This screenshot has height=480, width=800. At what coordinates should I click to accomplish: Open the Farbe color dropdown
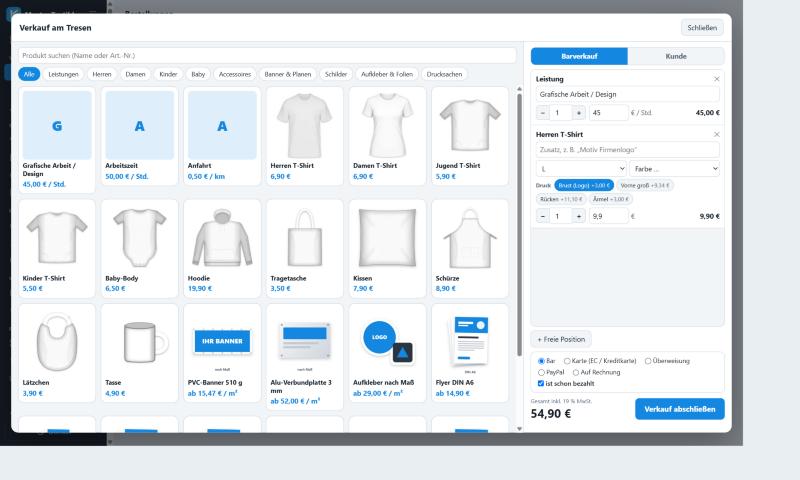(674, 169)
